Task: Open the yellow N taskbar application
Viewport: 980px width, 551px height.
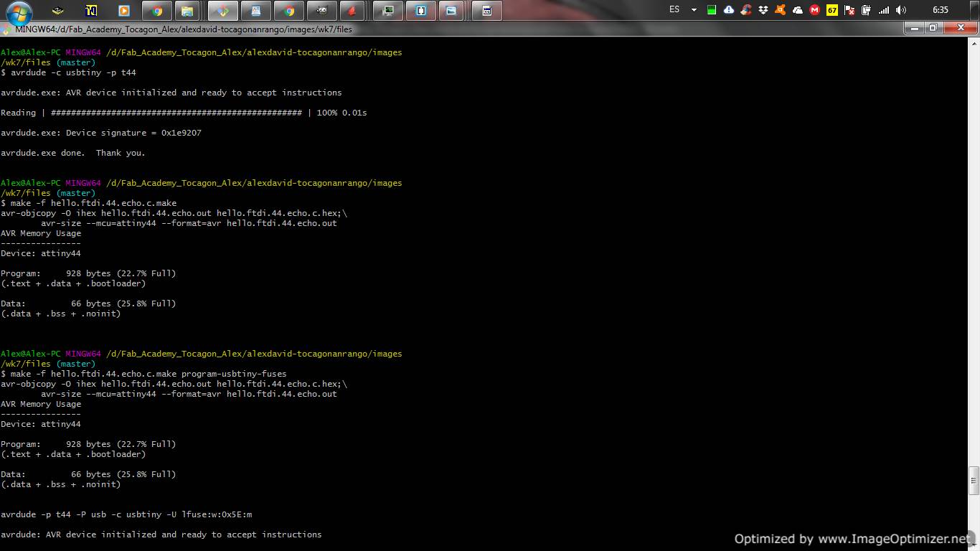Action: (90, 11)
